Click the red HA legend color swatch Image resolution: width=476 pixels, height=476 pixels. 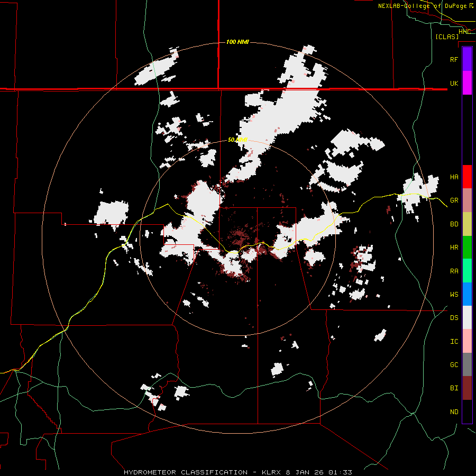coord(467,177)
